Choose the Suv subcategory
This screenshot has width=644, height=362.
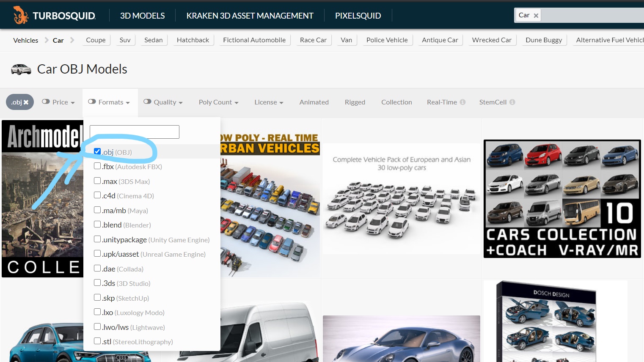coord(125,40)
